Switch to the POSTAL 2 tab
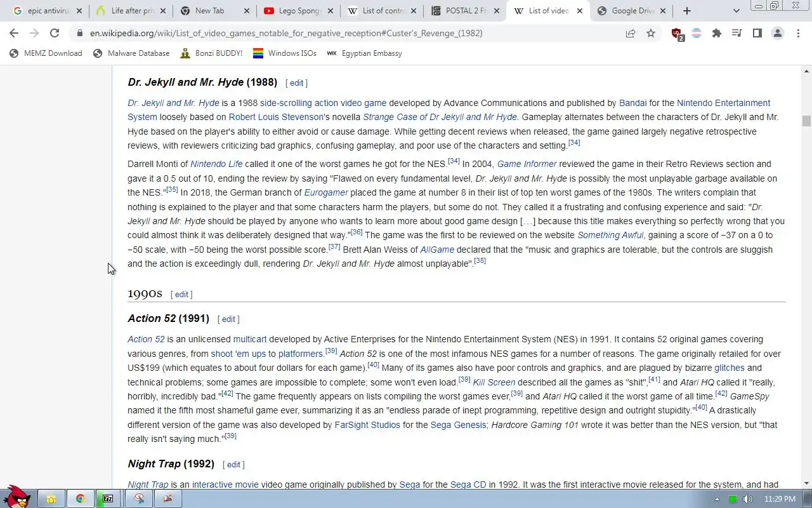This screenshot has width=812, height=508. 464,11
